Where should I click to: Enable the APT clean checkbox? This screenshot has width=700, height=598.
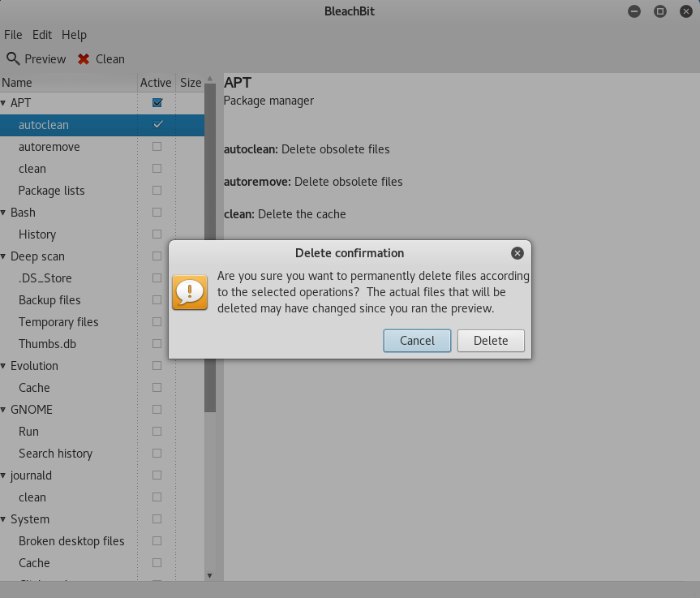tap(157, 169)
